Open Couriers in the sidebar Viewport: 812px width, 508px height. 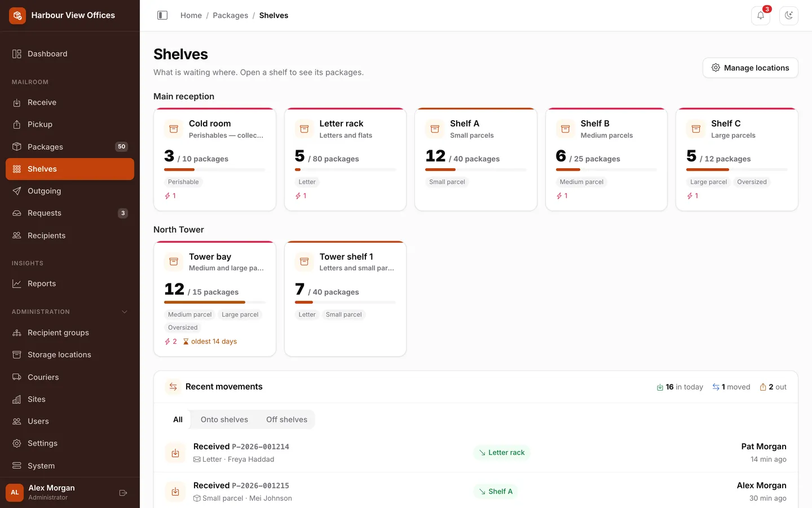[70, 377]
